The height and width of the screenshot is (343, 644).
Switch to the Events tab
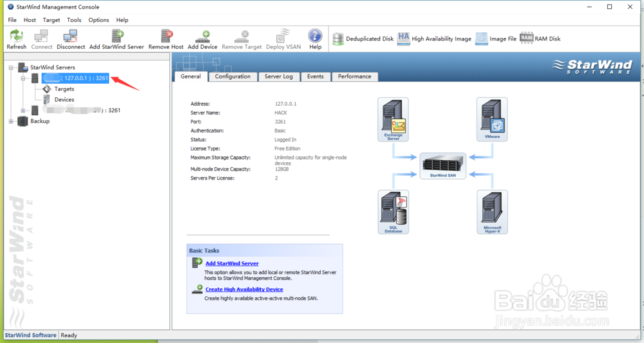pyautogui.click(x=316, y=77)
